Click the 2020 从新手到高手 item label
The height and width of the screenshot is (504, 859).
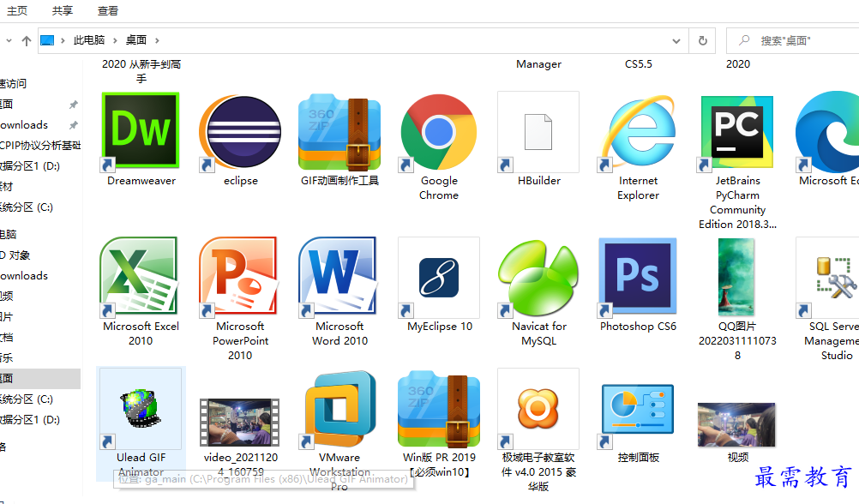click(141, 71)
